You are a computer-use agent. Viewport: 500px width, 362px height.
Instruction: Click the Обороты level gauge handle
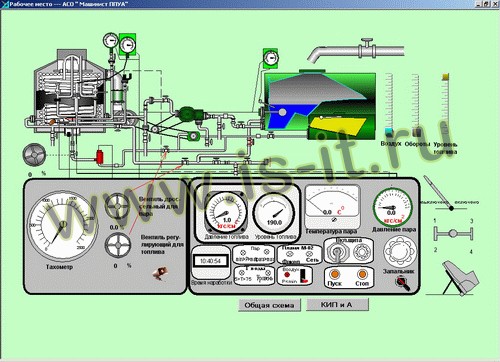coord(416,132)
